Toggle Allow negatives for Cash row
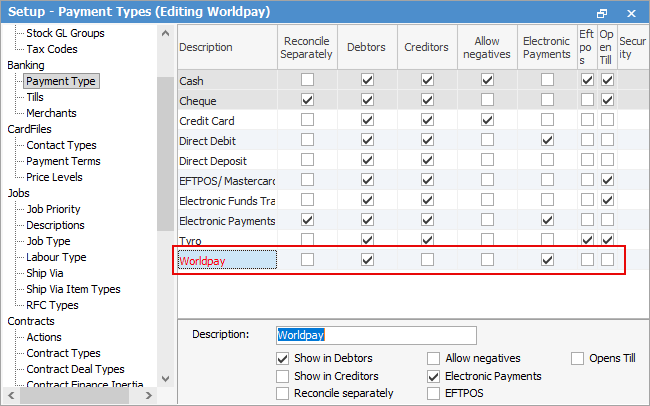Image resolution: width=650 pixels, height=406 pixels. point(487,80)
